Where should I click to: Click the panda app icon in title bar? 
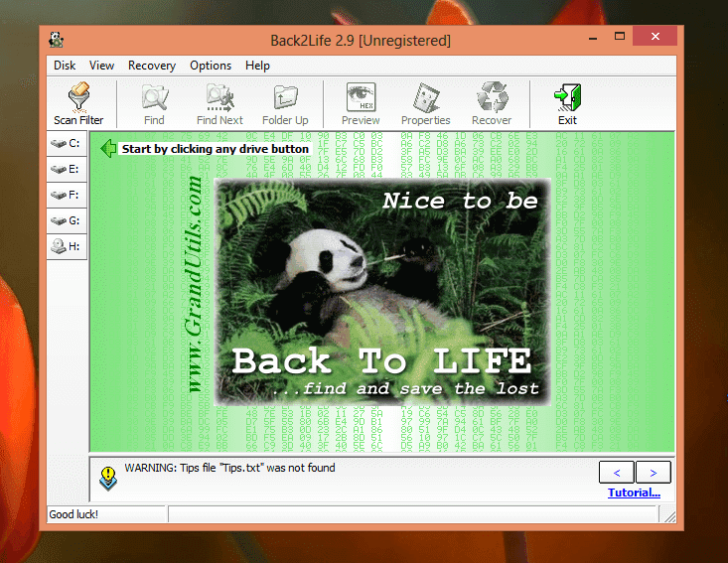coord(57,40)
